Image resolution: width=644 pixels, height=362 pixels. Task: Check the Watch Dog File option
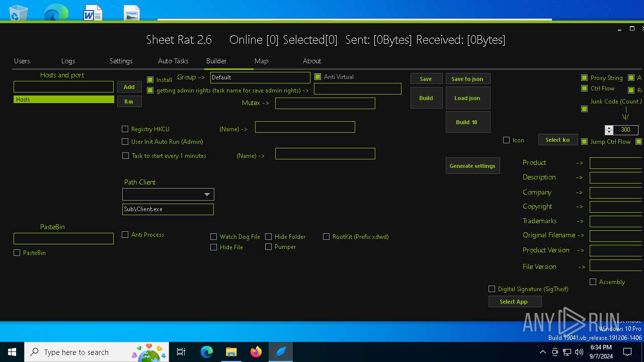coord(214,236)
